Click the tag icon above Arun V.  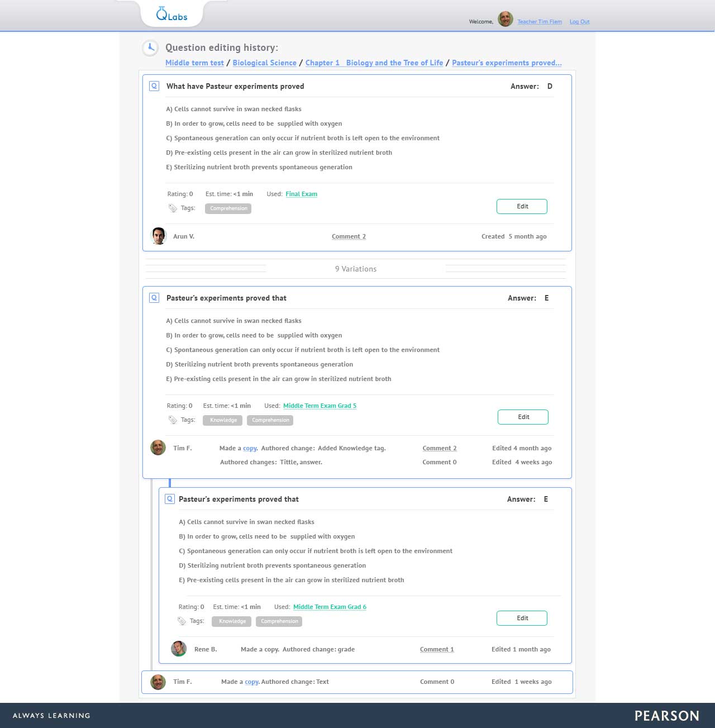click(x=173, y=208)
